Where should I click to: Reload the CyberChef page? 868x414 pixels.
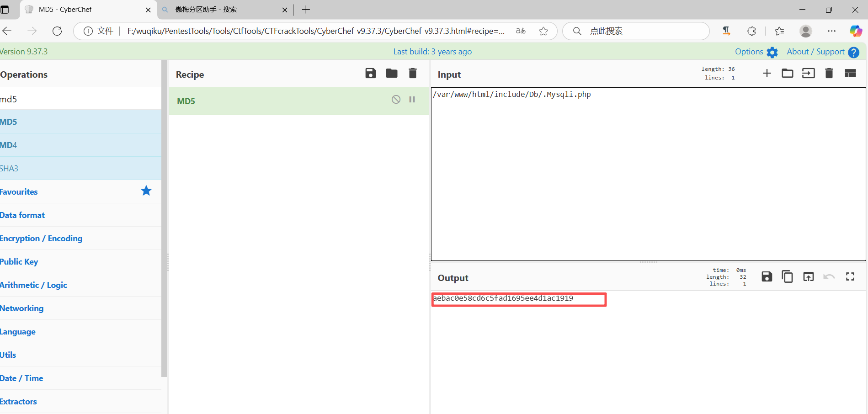(57, 31)
